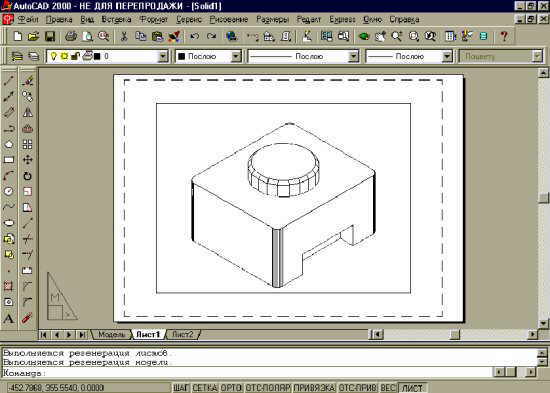Open the Рисование menu

[229, 19]
